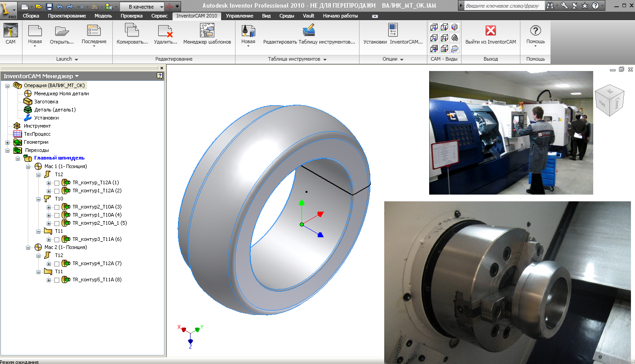This screenshot has width=635, height=364.
Task: Open the Помощь help button in ribbon
Action: 536,35
